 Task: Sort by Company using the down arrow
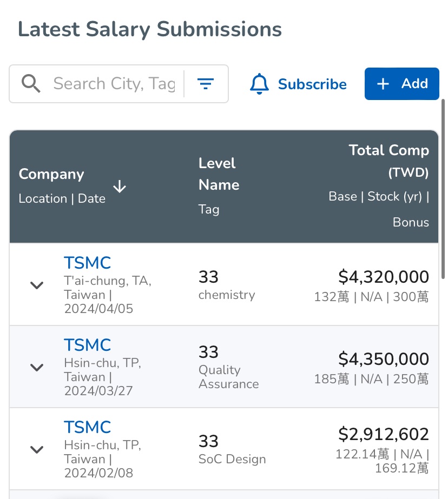coord(120,187)
